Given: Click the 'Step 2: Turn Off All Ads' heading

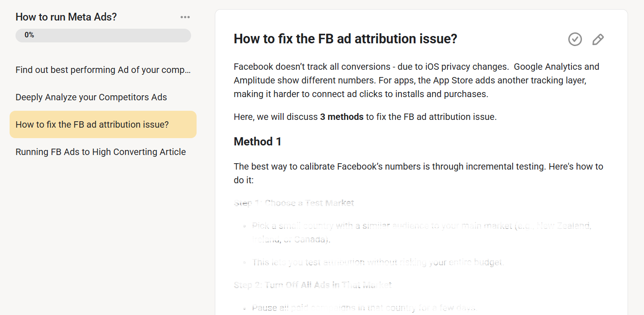Looking at the screenshot, I should point(312,285).
